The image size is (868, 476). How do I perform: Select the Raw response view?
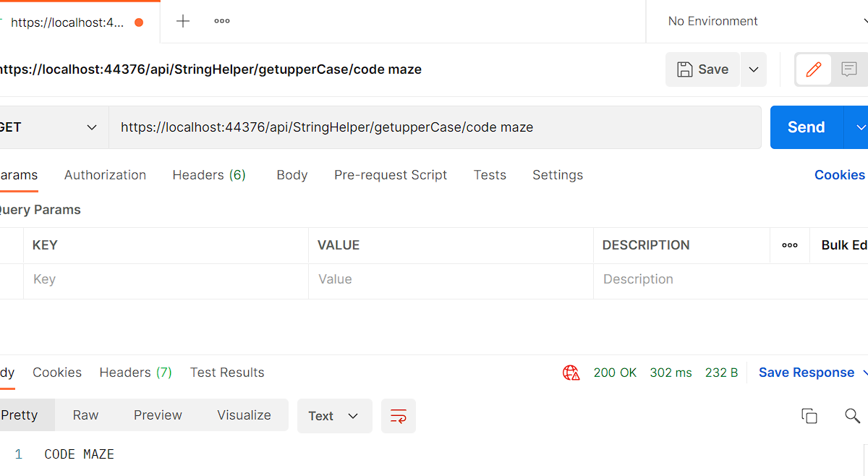pyautogui.click(x=85, y=415)
